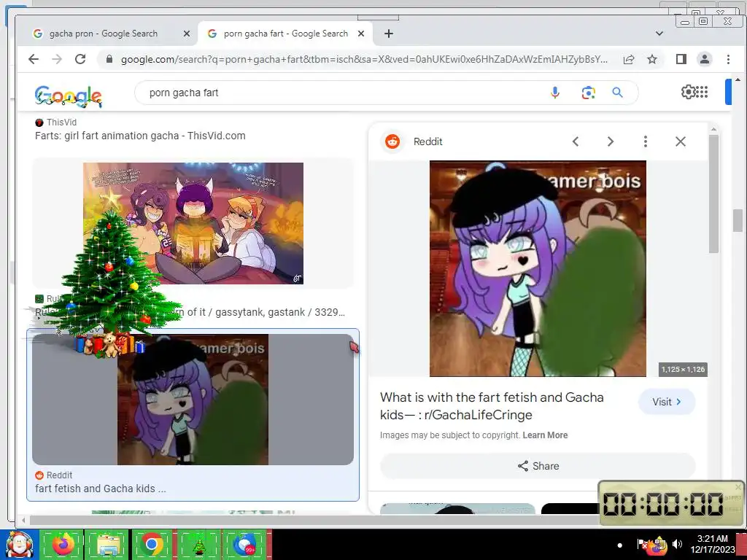The height and width of the screenshot is (560, 747).
Task: Open the Chrome profile avatar
Action: 704,59
